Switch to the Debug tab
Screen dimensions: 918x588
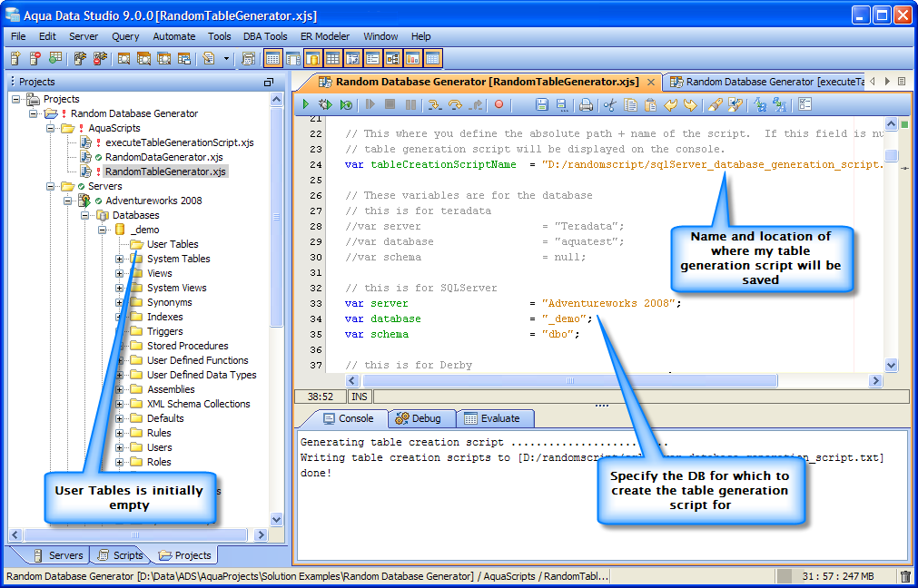pyautogui.click(x=420, y=418)
